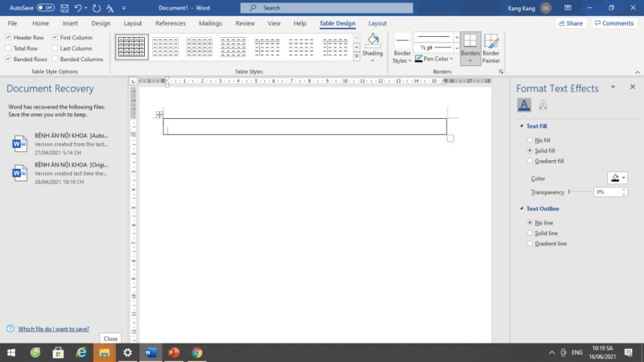Open the File menu
The height and width of the screenshot is (362, 644).
tap(12, 23)
